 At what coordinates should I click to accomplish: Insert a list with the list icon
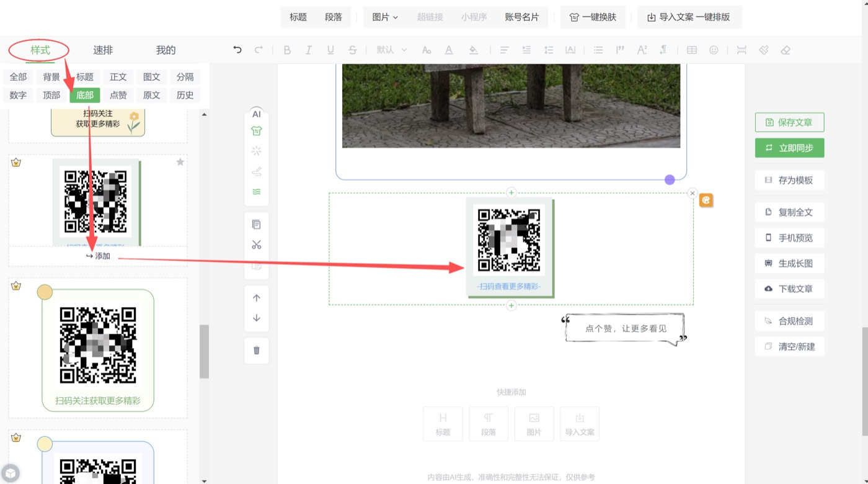pos(598,50)
